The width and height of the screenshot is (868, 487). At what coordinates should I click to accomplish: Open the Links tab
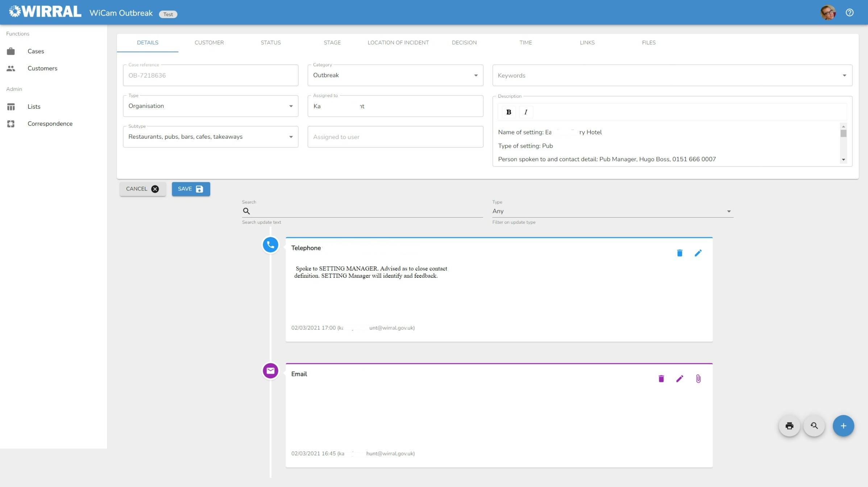pyautogui.click(x=587, y=42)
